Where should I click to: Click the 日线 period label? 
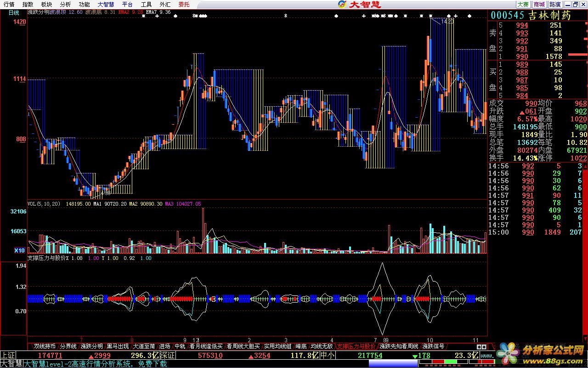click(x=13, y=12)
